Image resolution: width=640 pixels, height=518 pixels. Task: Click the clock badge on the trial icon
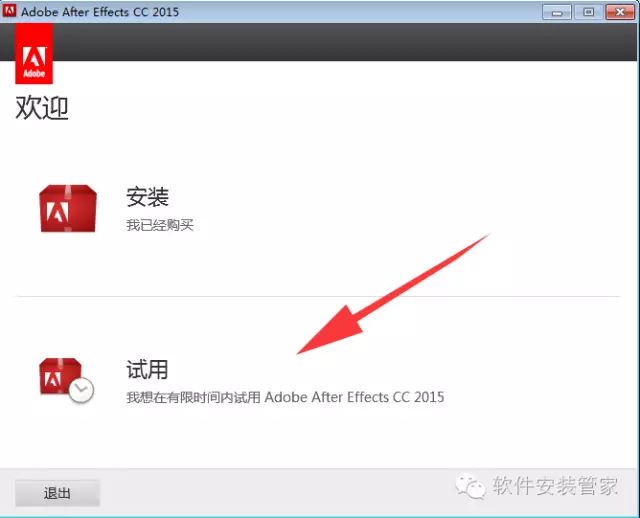82,391
